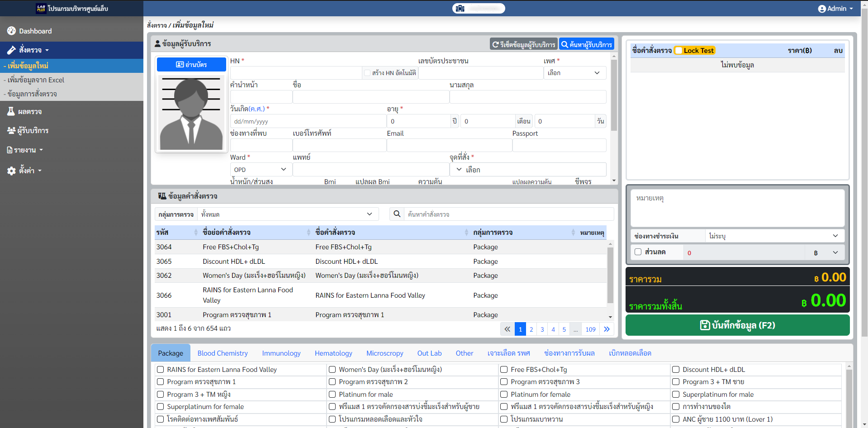This screenshot has height=428, width=868.
Task: Tick the ส่วนลด discount checkbox
Action: coord(638,252)
